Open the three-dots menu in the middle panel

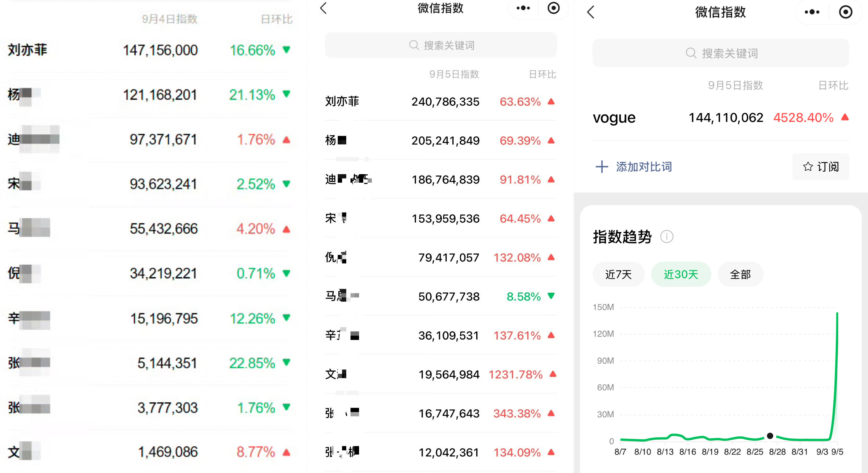(x=523, y=8)
